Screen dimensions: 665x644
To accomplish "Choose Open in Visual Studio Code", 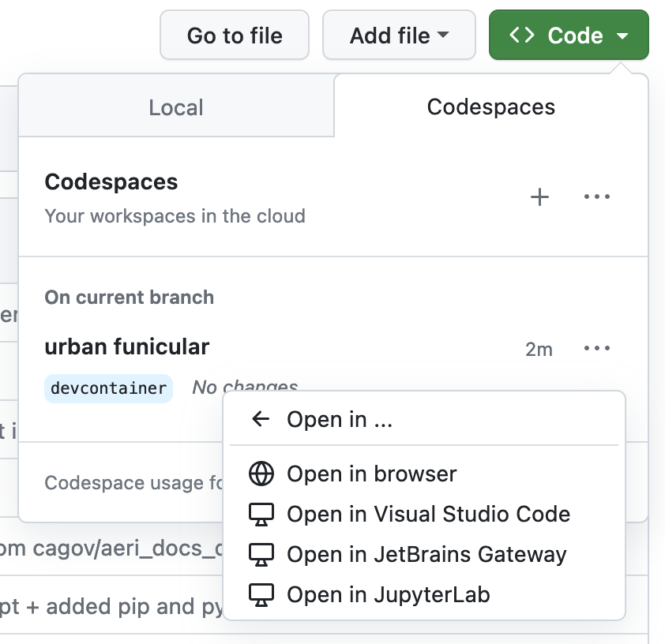I will (x=424, y=514).
